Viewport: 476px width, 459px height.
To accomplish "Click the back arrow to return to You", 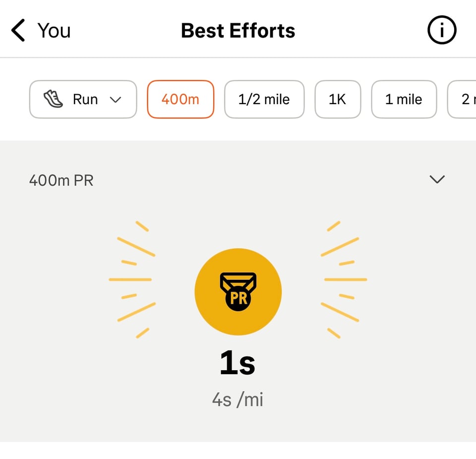I will (18, 30).
